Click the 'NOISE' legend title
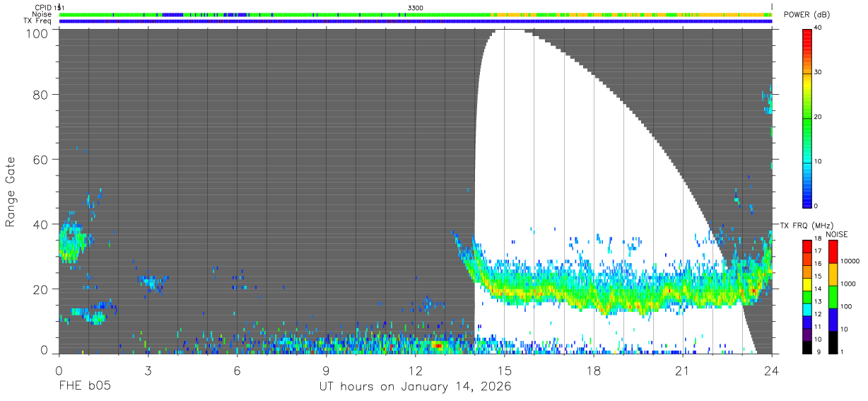Screen dimensions: 868x401 click(x=836, y=234)
